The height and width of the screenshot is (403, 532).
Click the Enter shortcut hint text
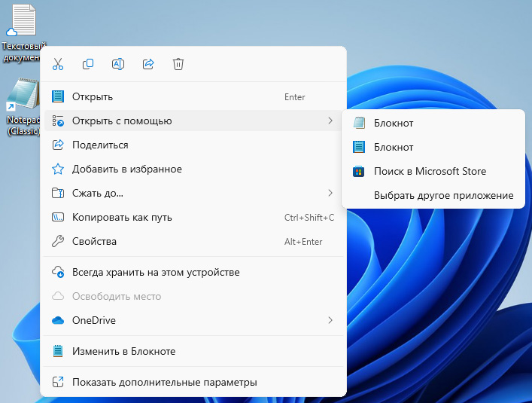click(294, 97)
